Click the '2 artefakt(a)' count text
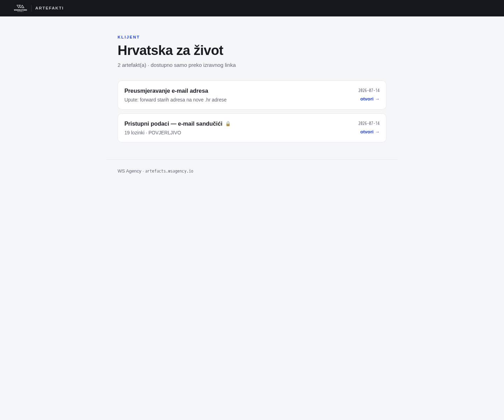This screenshot has height=420, width=504. click(x=132, y=65)
